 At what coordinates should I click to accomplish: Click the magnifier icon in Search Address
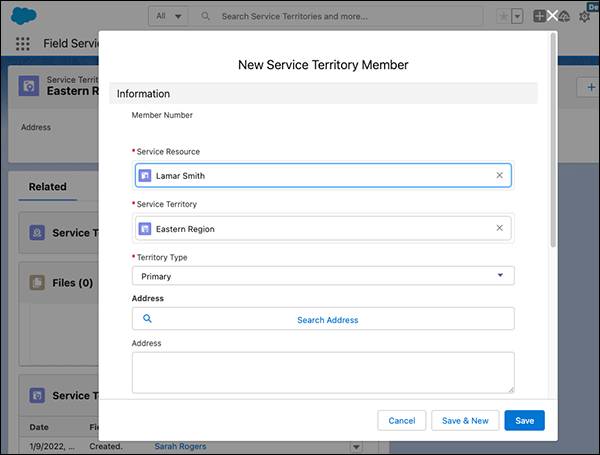(147, 318)
